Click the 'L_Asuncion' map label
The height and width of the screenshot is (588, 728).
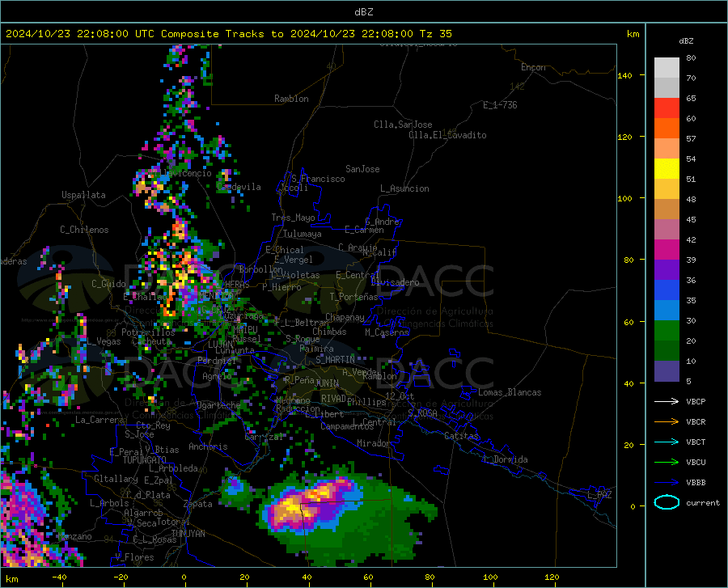pos(404,188)
